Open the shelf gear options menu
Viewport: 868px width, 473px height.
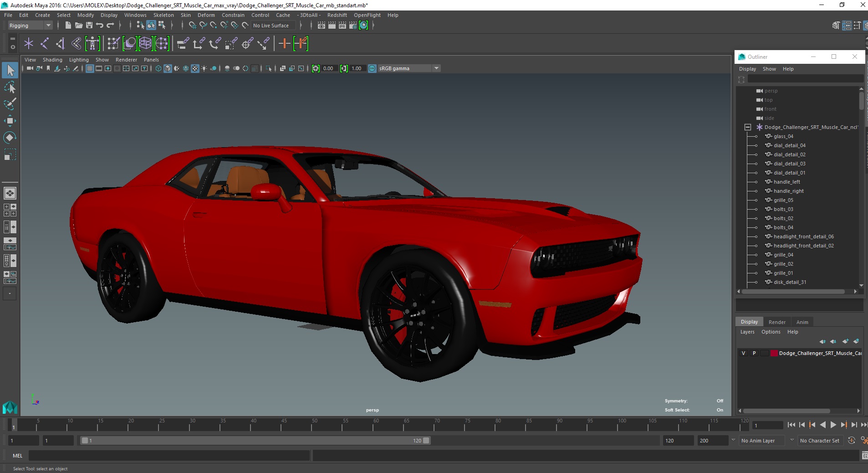(x=13, y=47)
